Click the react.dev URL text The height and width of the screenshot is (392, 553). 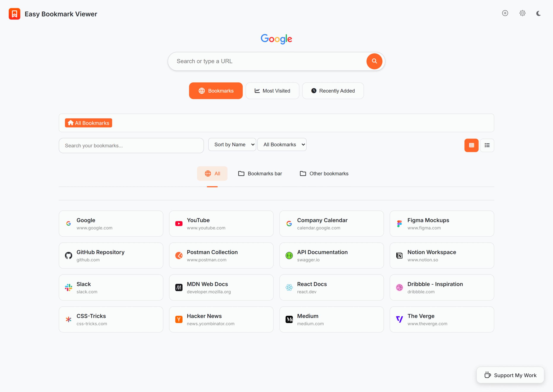[307, 292]
